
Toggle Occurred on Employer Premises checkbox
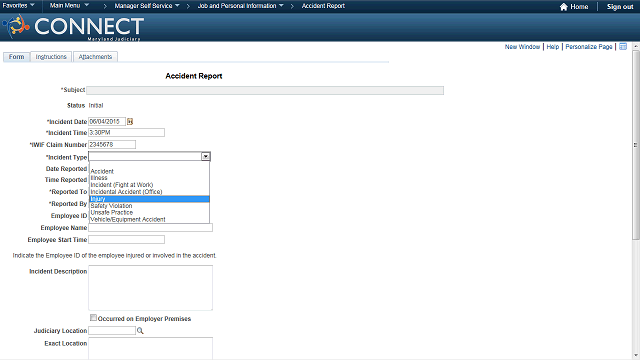pos(93,318)
